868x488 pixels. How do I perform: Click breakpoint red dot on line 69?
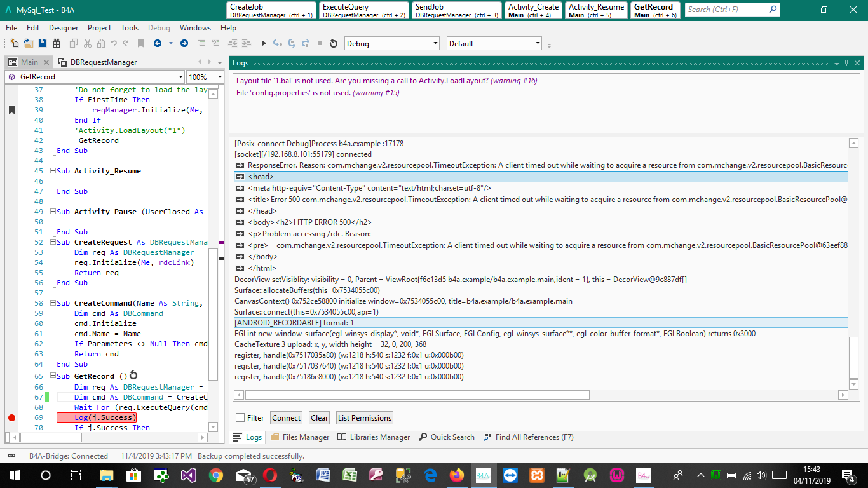[x=11, y=417]
